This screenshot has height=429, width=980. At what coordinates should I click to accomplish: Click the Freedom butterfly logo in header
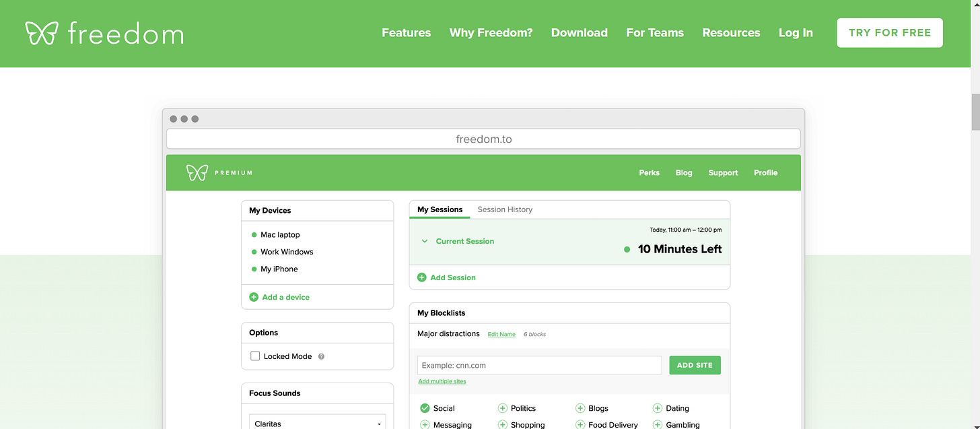tap(42, 33)
